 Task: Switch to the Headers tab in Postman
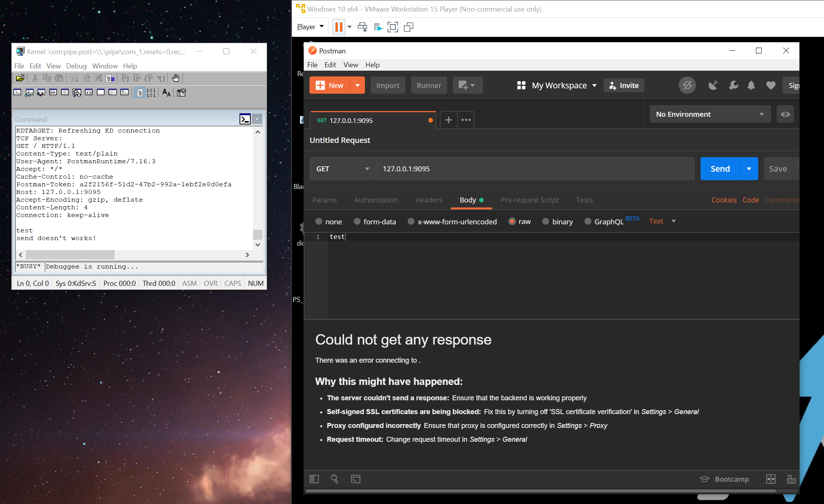(x=428, y=200)
